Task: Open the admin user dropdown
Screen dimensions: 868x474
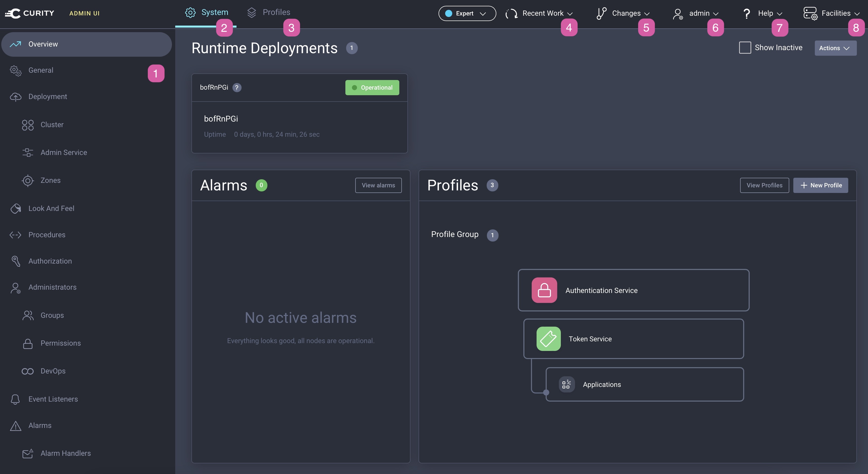Action: [x=696, y=13]
